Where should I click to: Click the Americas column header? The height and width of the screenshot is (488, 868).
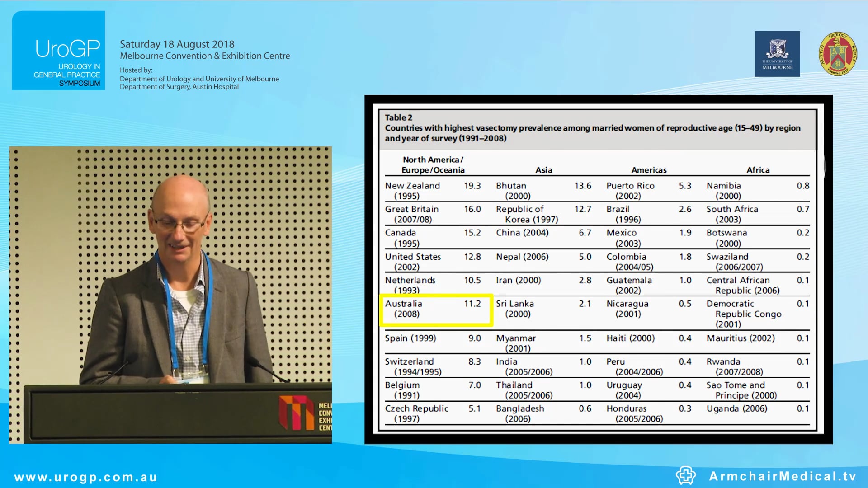(x=649, y=170)
